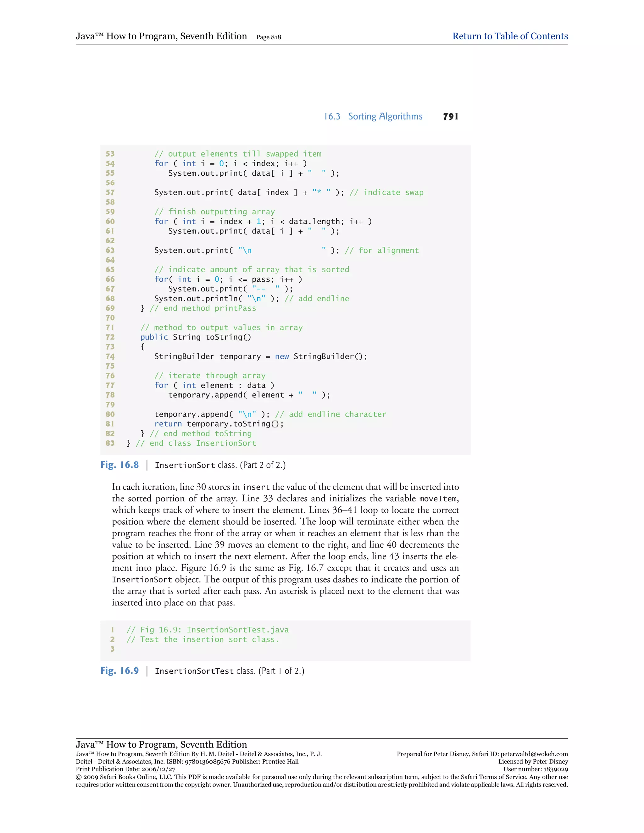Click the header title Java How to Program
Image resolution: width=644 pixels, height=833 pixels.
(161, 36)
